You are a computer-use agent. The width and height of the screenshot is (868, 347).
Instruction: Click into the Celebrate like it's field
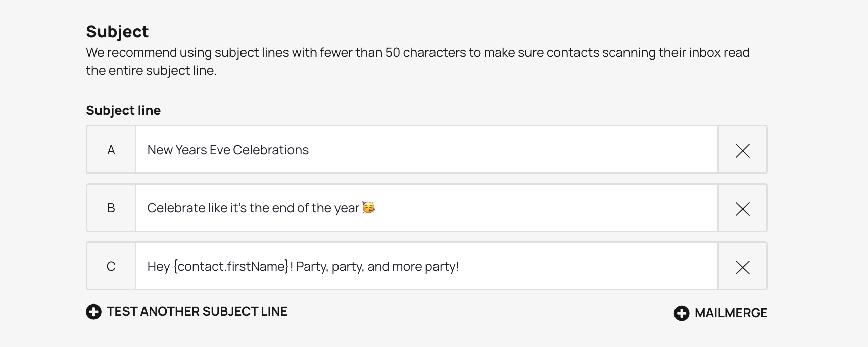click(x=505, y=208)
